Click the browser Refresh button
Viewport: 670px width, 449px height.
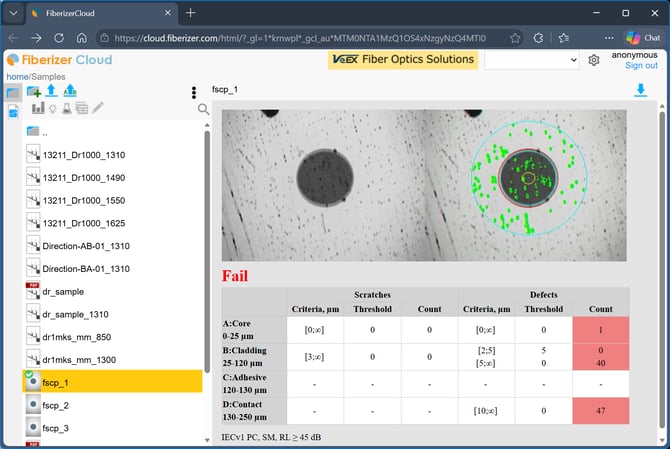pyautogui.click(x=59, y=38)
